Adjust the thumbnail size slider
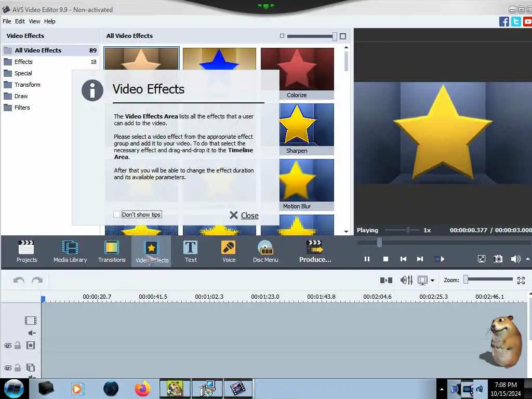The image size is (532, 399). (x=335, y=36)
